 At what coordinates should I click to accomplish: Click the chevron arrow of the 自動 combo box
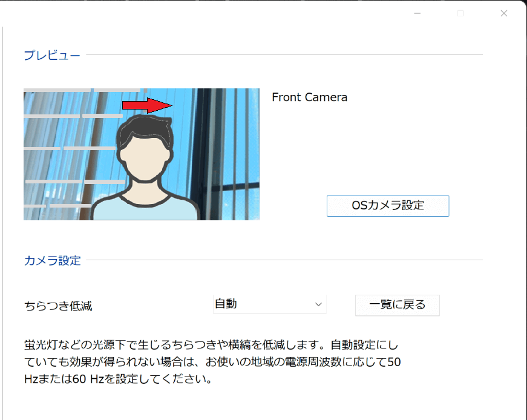click(318, 304)
